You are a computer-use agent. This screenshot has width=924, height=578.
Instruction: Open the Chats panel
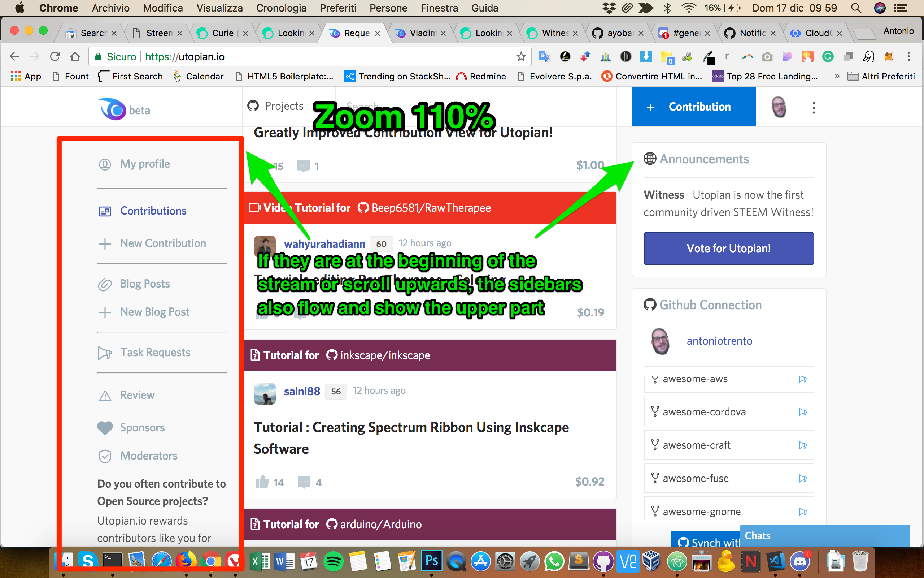pyautogui.click(x=825, y=536)
